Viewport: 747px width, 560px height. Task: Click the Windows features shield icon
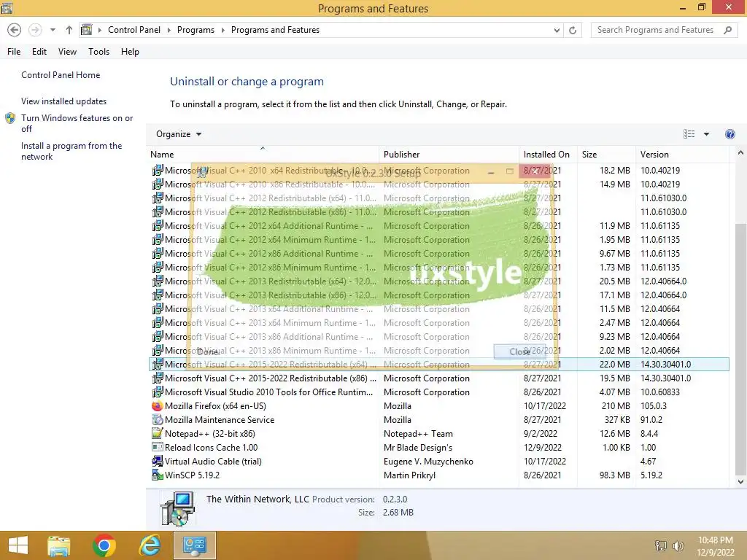10,118
